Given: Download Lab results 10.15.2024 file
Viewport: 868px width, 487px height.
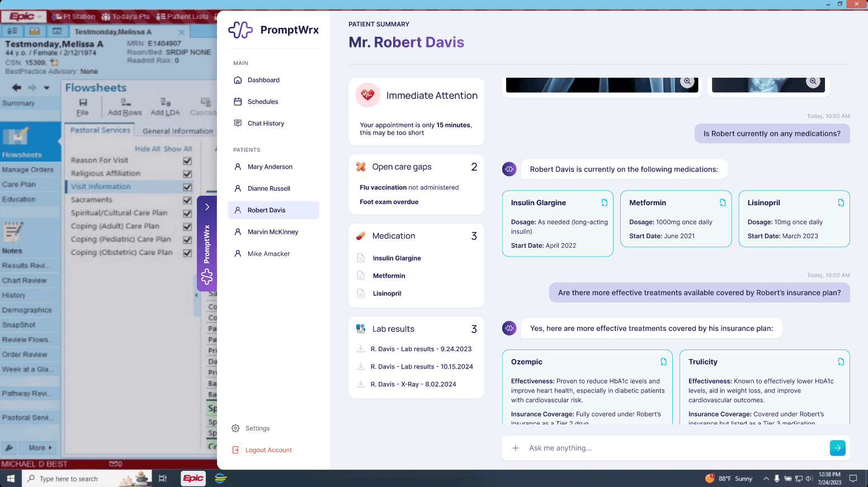Looking at the screenshot, I should (361, 367).
